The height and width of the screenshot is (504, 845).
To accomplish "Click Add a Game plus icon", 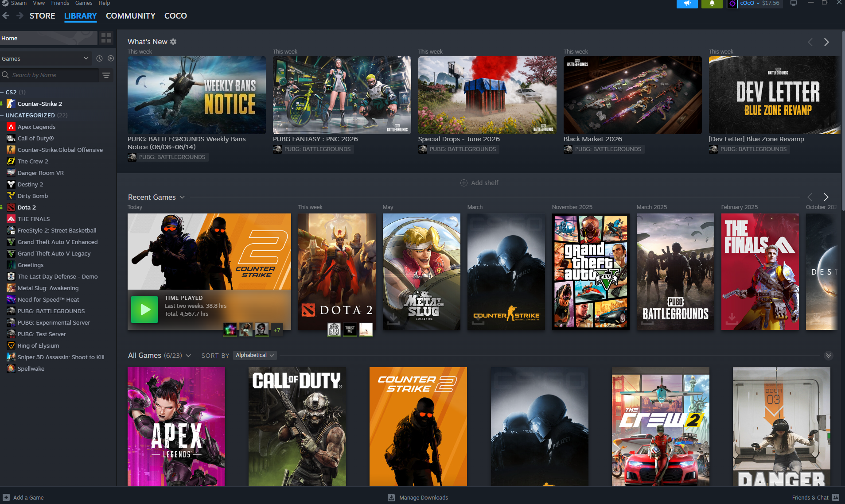I will 6,497.
